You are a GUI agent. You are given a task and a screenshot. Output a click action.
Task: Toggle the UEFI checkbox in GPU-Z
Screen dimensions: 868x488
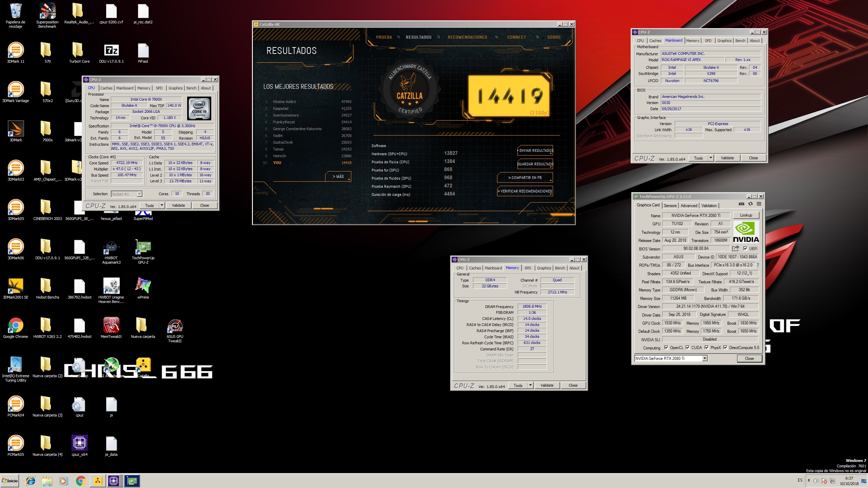[745, 248]
